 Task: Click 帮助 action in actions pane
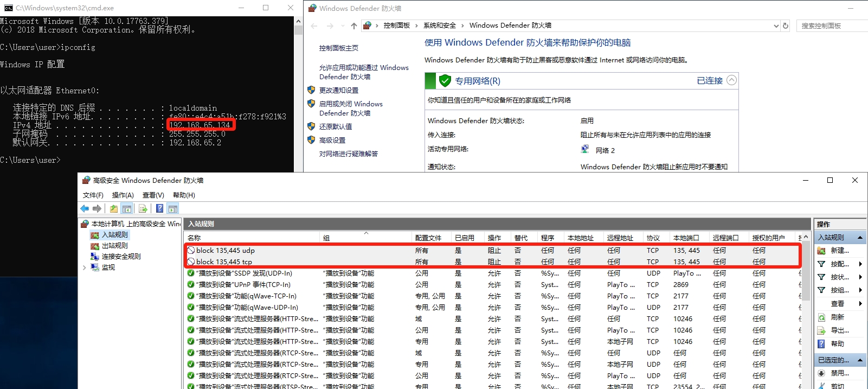click(837, 344)
